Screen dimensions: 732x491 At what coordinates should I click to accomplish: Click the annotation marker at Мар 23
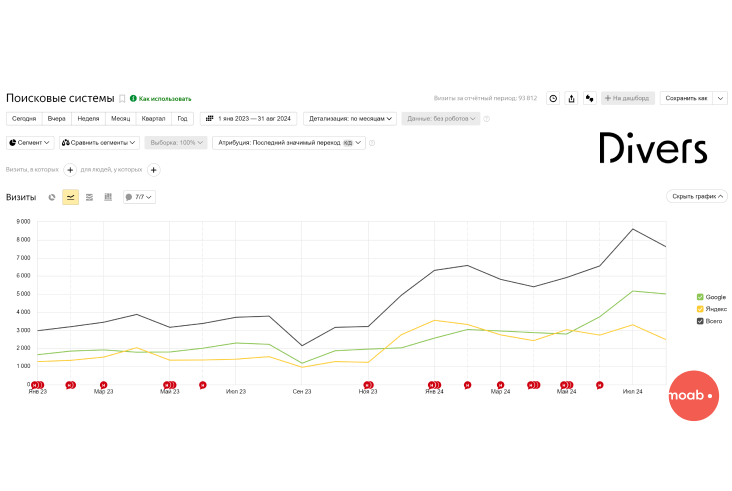coord(104,385)
